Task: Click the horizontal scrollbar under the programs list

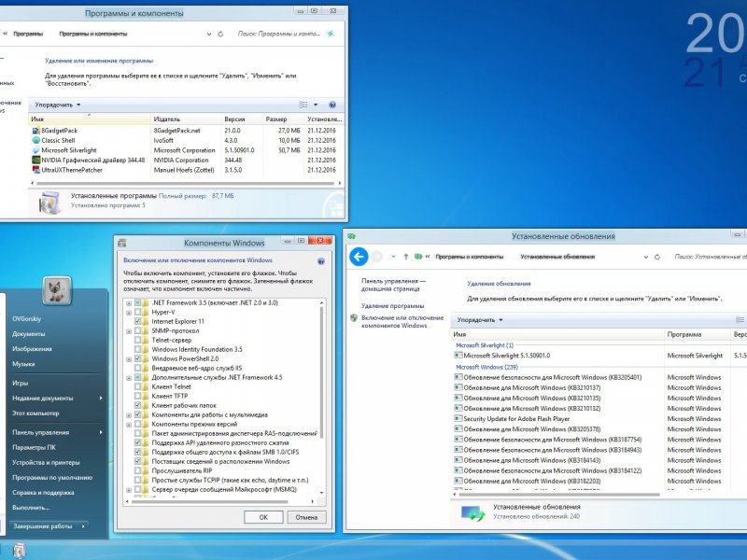Action: click(x=185, y=183)
